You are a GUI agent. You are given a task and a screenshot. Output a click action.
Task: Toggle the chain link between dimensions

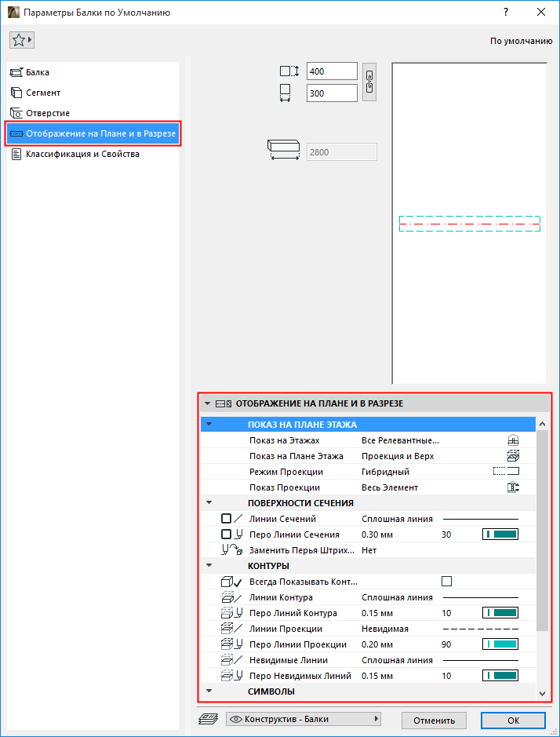pyautogui.click(x=369, y=82)
